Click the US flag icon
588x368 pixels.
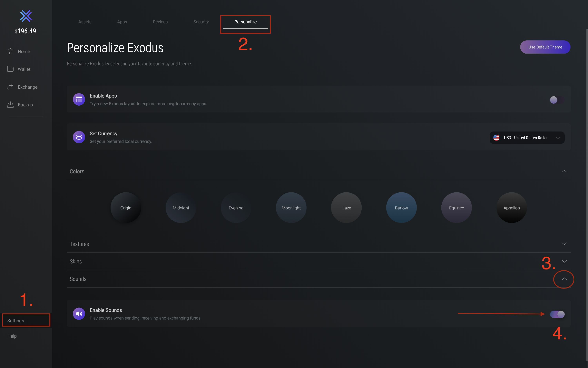pos(496,138)
